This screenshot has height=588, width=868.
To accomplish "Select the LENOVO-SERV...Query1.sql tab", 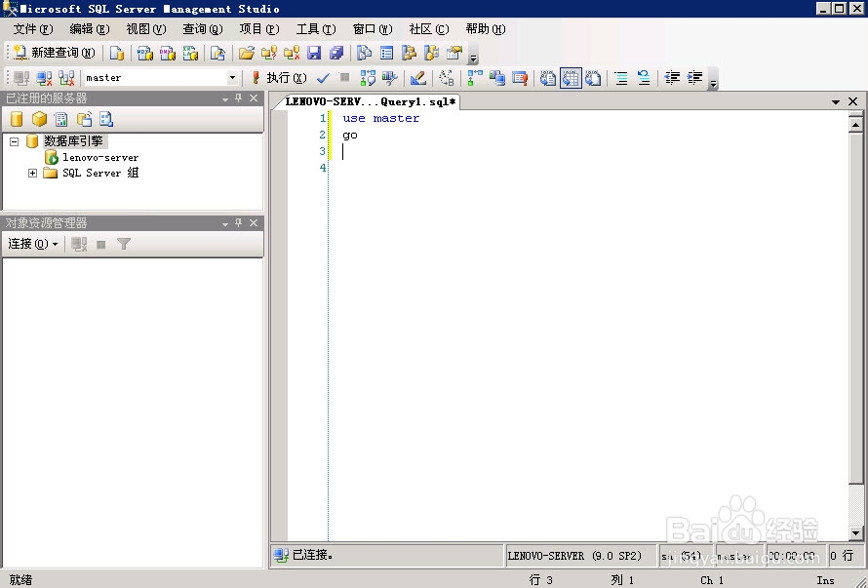I will [x=370, y=101].
